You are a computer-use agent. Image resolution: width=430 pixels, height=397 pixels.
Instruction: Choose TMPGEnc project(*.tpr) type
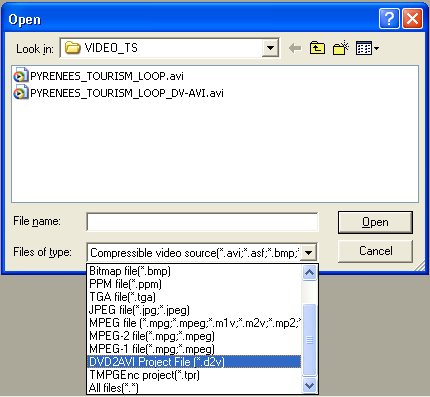[x=194, y=375]
